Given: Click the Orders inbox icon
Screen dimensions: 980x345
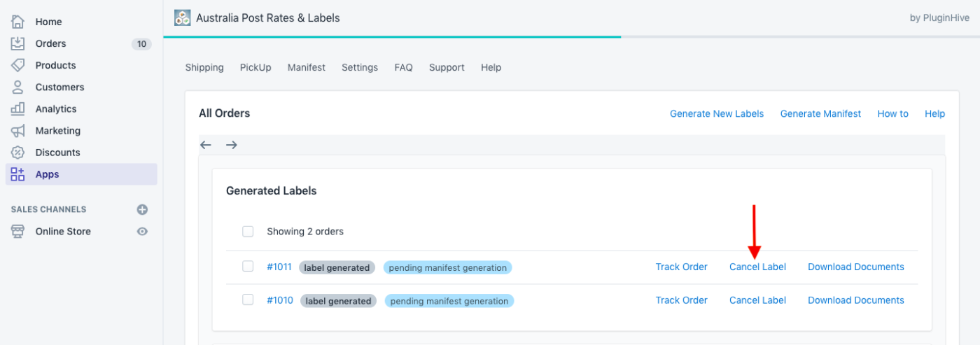Looking at the screenshot, I should 17,43.
